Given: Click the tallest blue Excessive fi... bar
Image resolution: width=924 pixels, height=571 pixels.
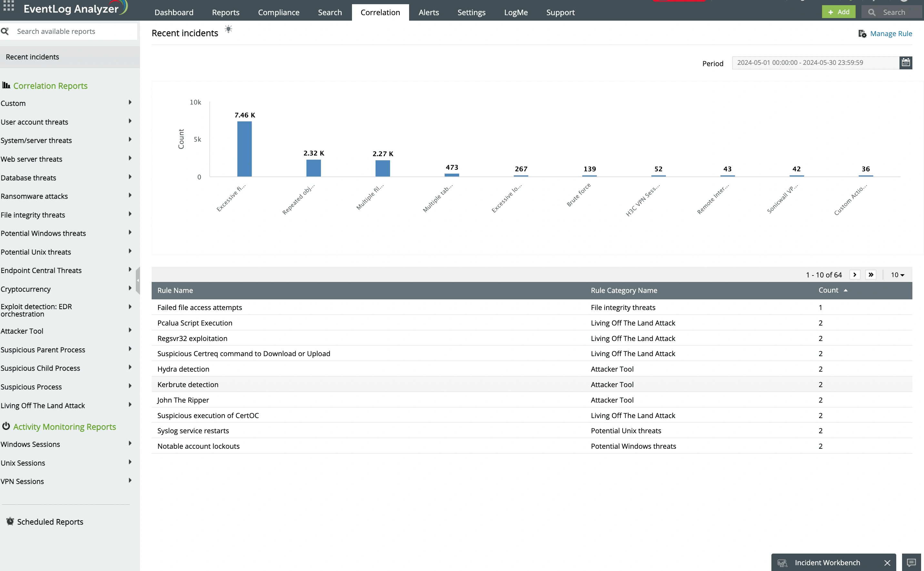Looking at the screenshot, I should [x=244, y=149].
